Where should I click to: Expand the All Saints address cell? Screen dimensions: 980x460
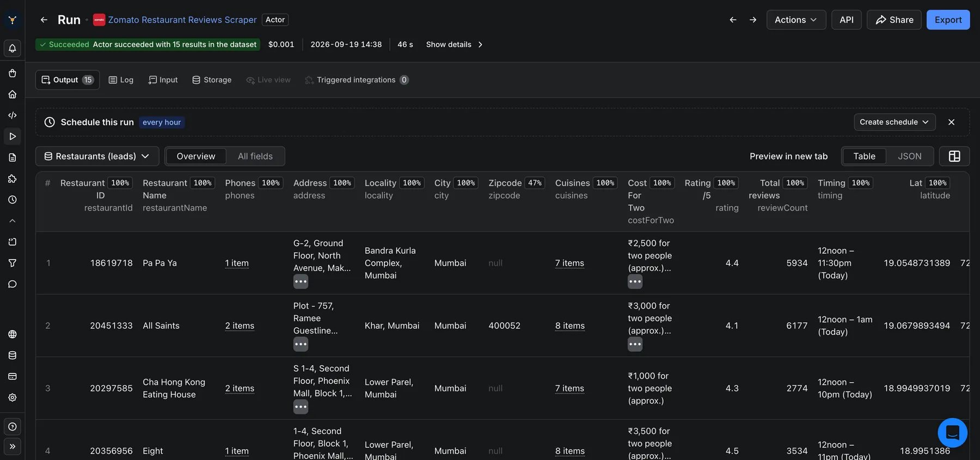301,345
